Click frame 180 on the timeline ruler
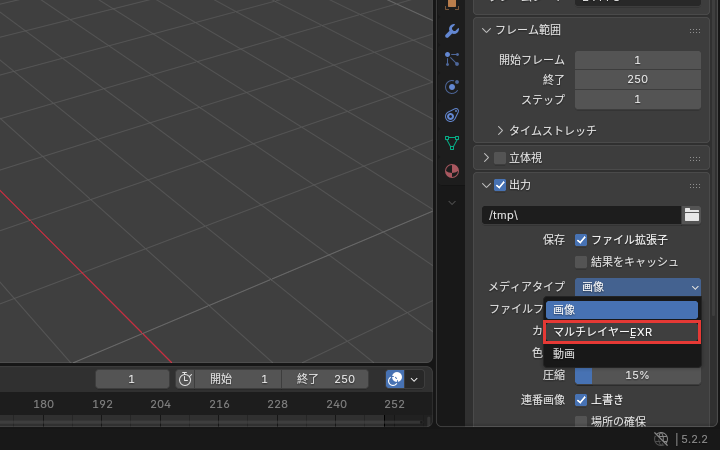This screenshot has height=450, width=720. (44, 405)
